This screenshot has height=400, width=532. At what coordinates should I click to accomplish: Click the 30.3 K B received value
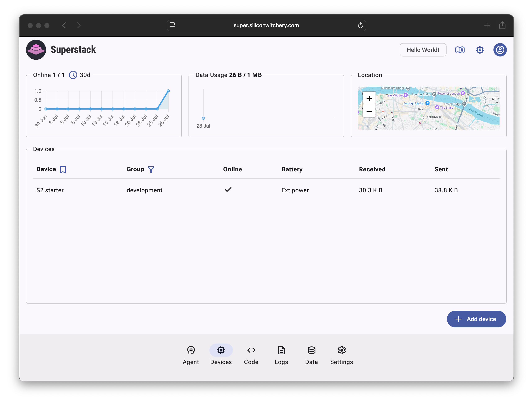click(370, 190)
